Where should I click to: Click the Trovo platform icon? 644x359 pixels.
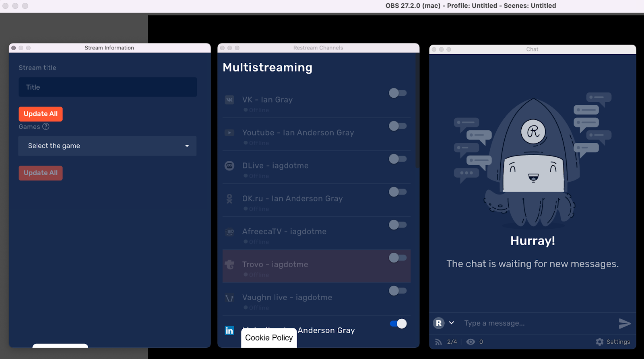pos(229,265)
